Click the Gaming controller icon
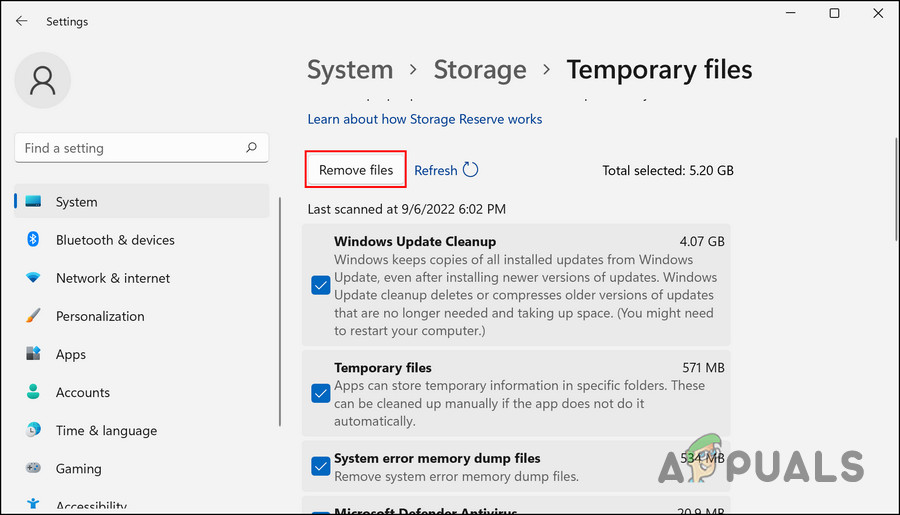Viewport: 900px width, 515px height. pos(33,468)
